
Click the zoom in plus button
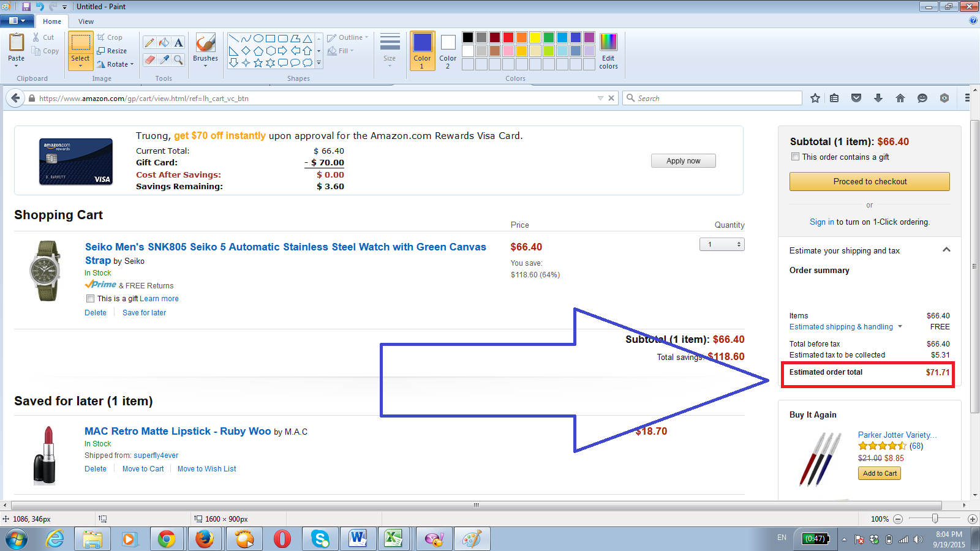(972, 519)
